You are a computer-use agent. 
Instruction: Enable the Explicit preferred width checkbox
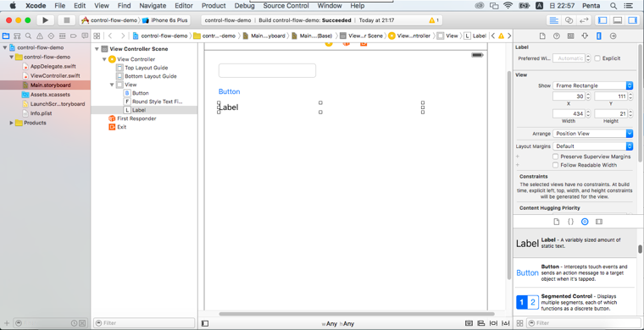click(x=597, y=58)
